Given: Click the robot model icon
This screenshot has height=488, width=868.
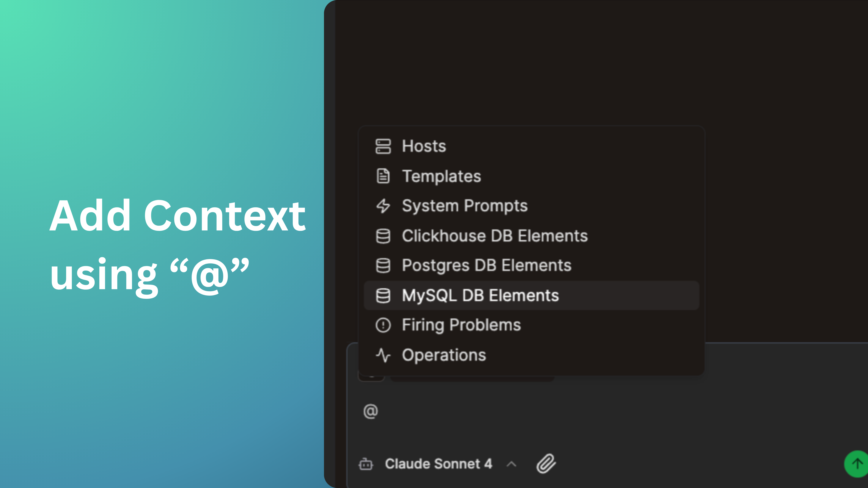Looking at the screenshot, I should click(366, 464).
